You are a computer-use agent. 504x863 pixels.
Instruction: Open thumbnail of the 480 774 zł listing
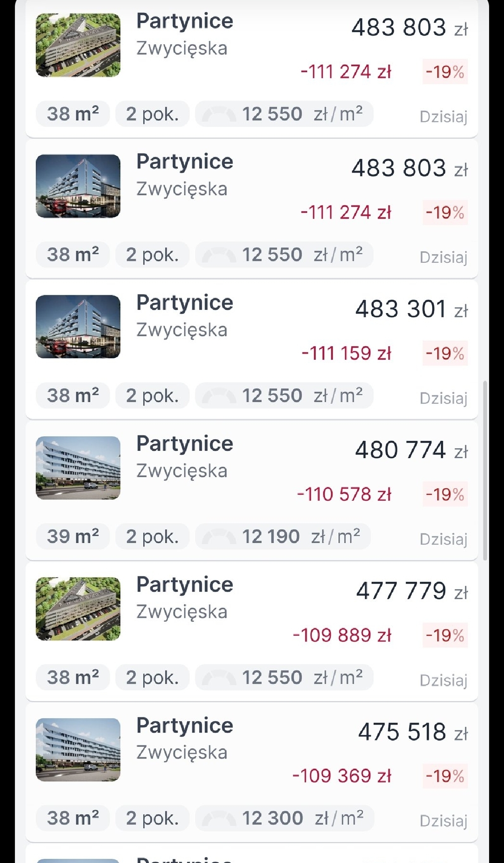click(78, 468)
